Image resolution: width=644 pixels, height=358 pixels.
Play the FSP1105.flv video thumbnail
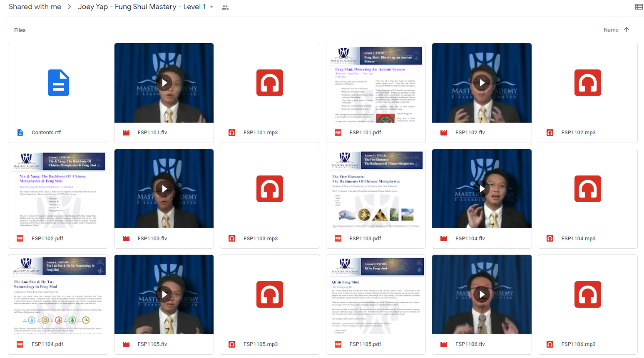[x=164, y=294]
